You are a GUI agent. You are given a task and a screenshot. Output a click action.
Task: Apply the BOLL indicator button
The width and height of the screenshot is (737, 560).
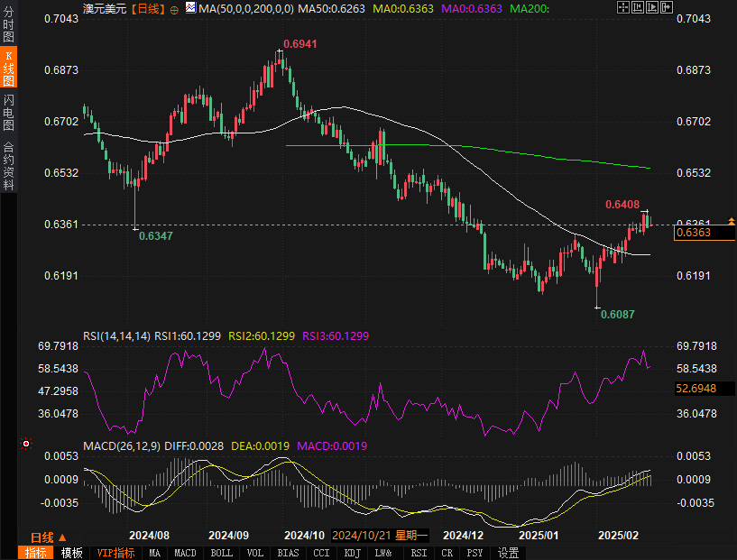221,553
